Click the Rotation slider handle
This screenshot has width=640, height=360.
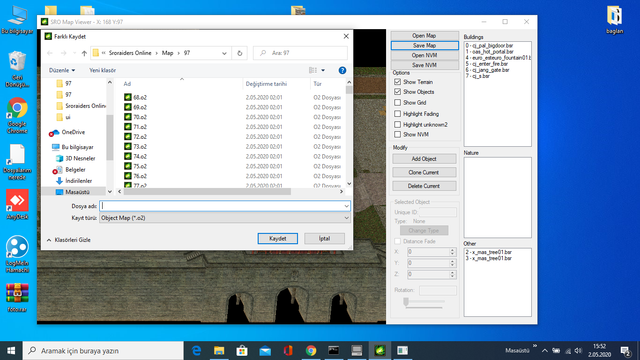click(x=406, y=302)
